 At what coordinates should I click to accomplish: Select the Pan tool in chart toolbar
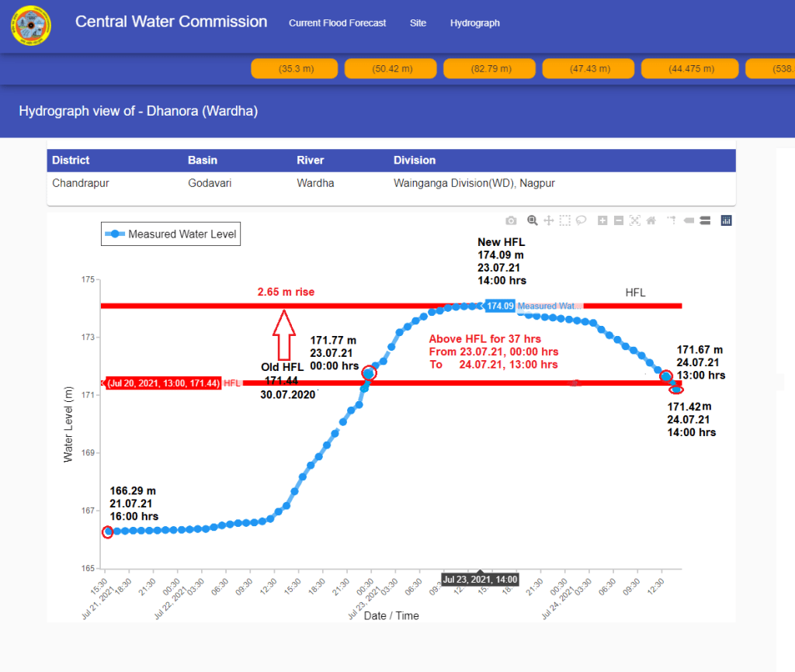point(549,220)
